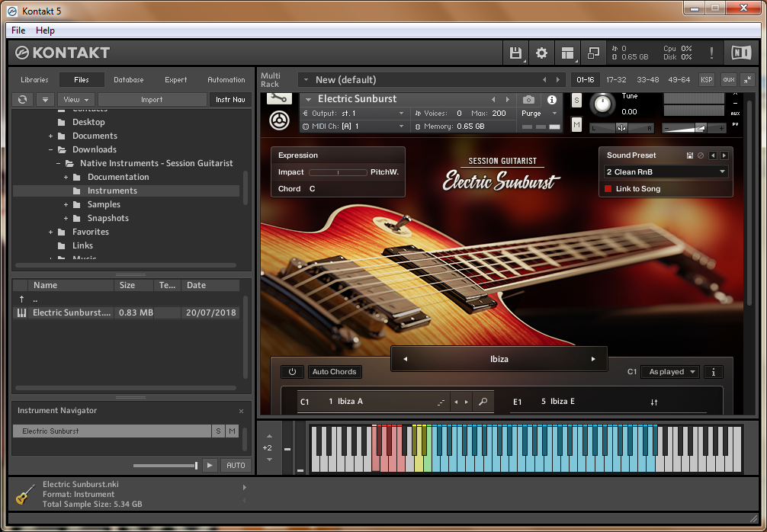Open the options gear icon
The width and height of the screenshot is (767, 532).
pos(541,53)
